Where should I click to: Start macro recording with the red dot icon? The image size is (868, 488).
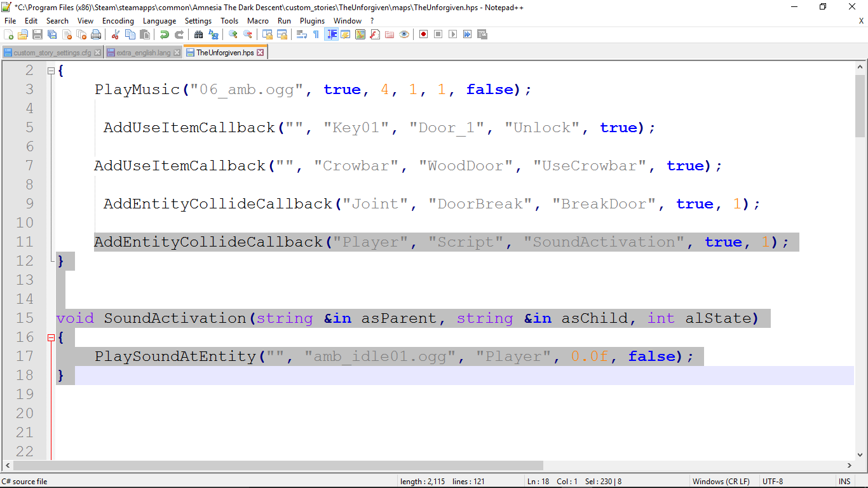pyautogui.click(x=423, y=34)
